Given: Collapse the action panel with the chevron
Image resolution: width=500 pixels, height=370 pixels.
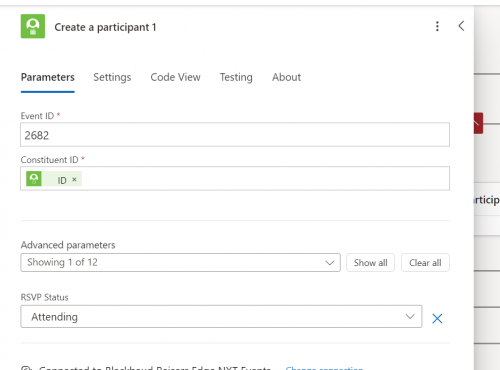Looking at the screenshot, I should click(461, 26).
